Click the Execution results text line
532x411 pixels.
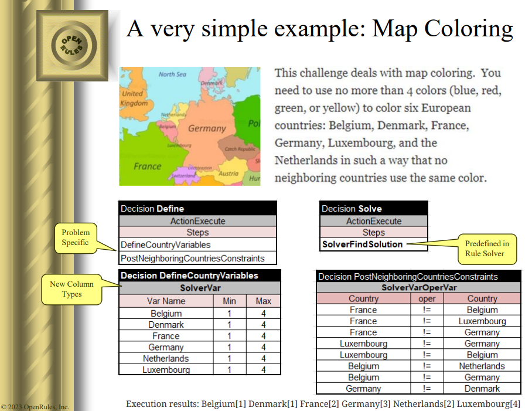[323, 404]
